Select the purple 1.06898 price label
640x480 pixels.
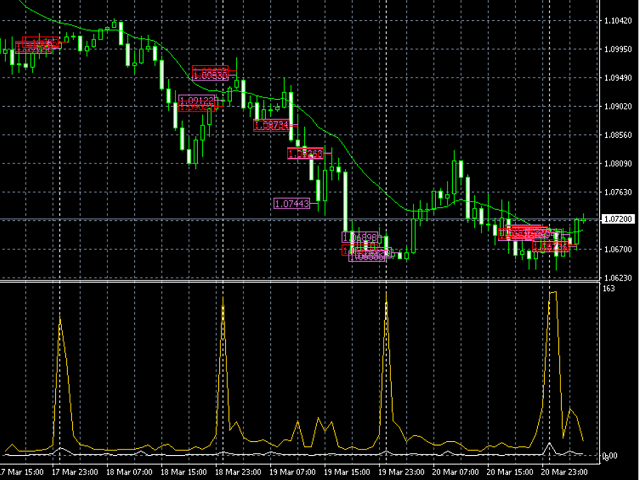360,237
